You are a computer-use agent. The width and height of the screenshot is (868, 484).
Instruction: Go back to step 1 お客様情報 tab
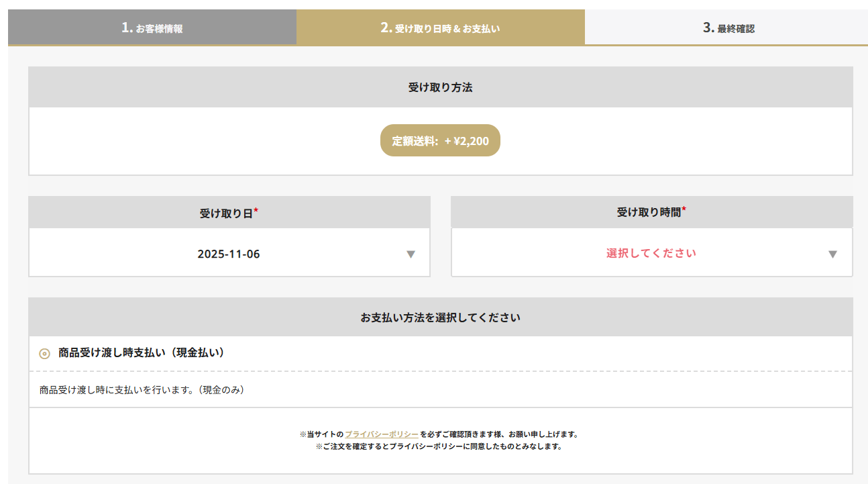[x=152, y=28]
